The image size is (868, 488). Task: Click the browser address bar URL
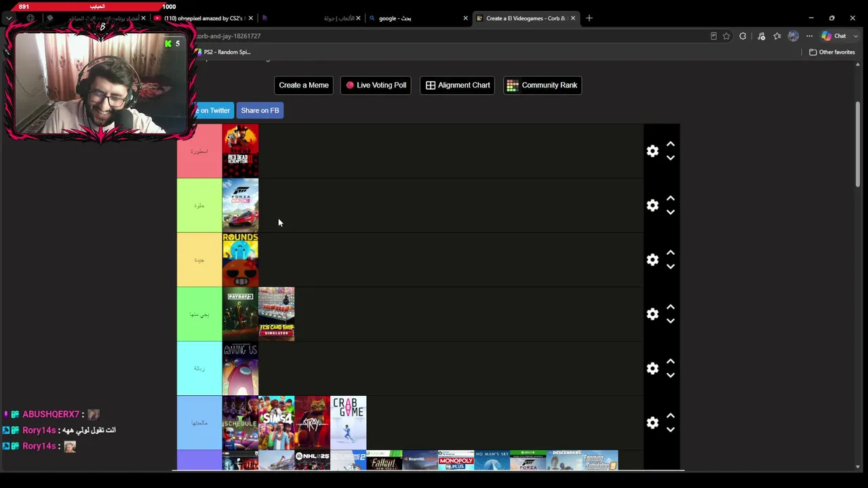pos(229,36)
